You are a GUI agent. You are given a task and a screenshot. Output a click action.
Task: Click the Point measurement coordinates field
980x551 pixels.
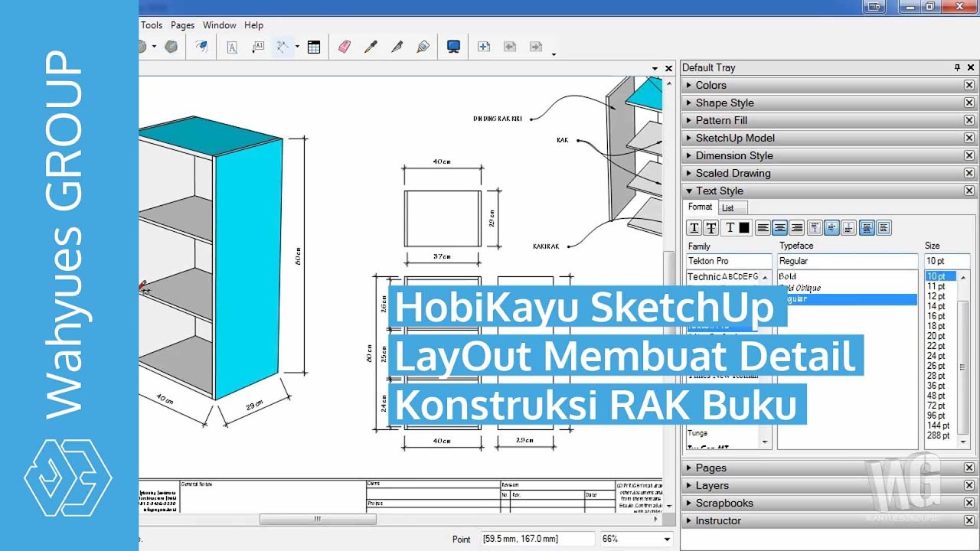(537, 539)
